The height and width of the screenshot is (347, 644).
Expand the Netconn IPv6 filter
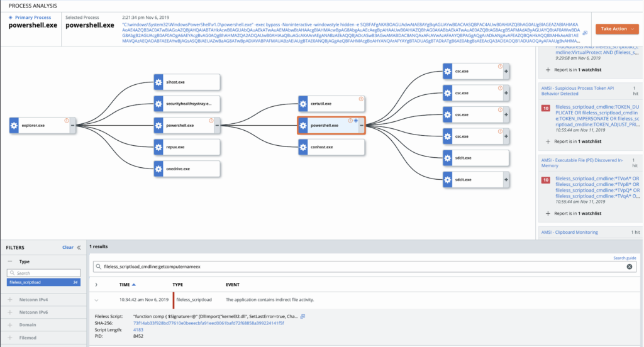[x=10, y=312]
